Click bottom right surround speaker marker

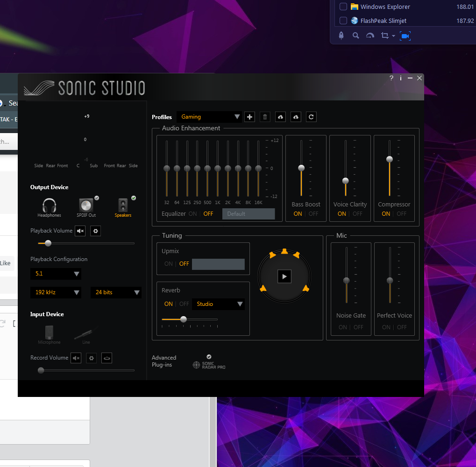(x=305, y=288)
